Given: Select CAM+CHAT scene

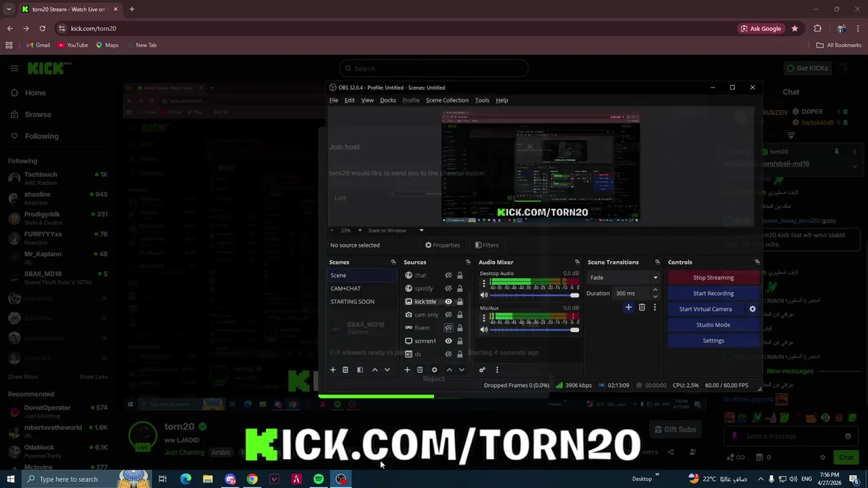Looking at the screenshot, I should coord(362,289).
